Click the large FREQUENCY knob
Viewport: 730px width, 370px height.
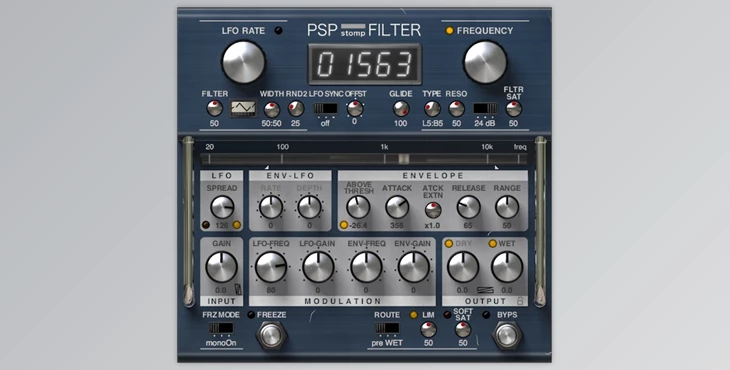[485, 62]
